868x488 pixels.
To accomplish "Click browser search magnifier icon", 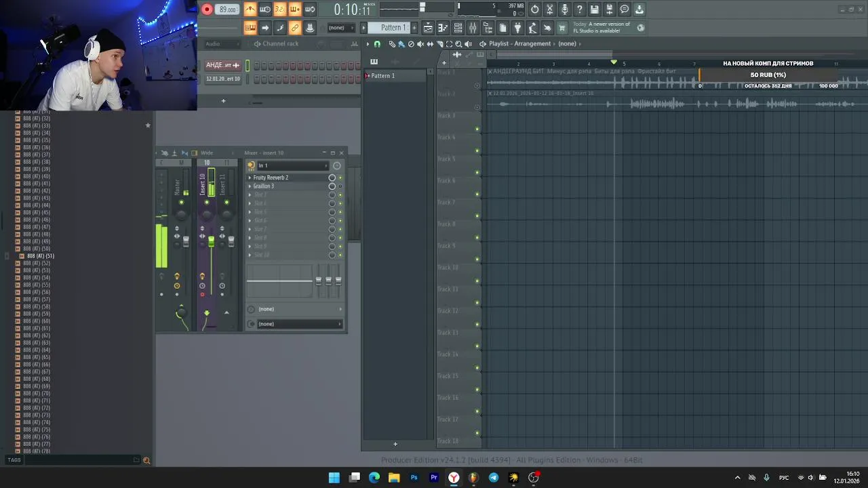I will pyautogui.click(x=146, y=460).
